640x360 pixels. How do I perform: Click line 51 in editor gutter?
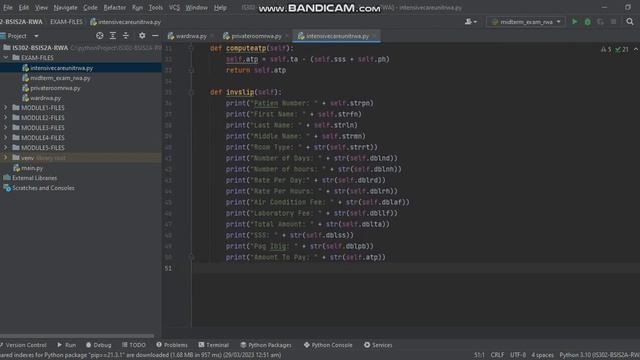168,268
